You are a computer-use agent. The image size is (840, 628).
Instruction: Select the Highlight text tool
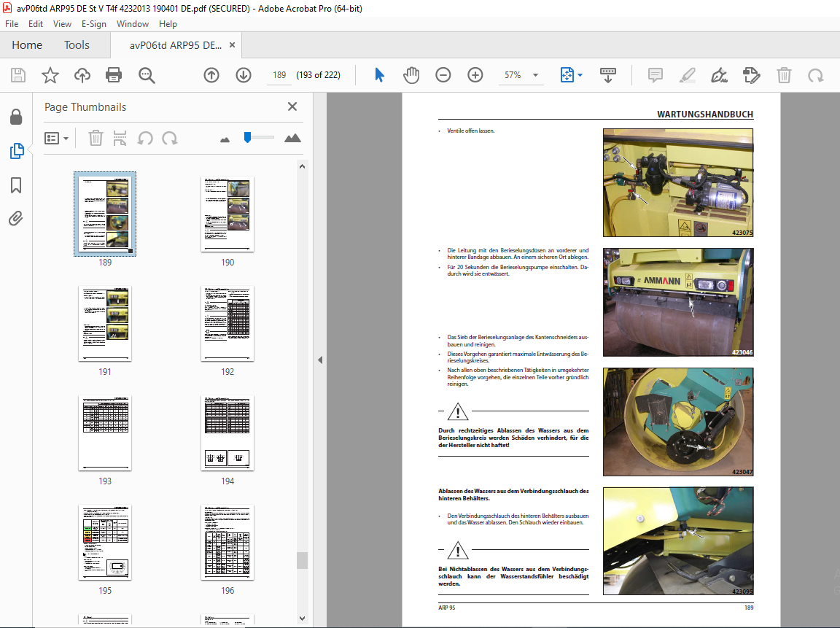pos(688,75)
